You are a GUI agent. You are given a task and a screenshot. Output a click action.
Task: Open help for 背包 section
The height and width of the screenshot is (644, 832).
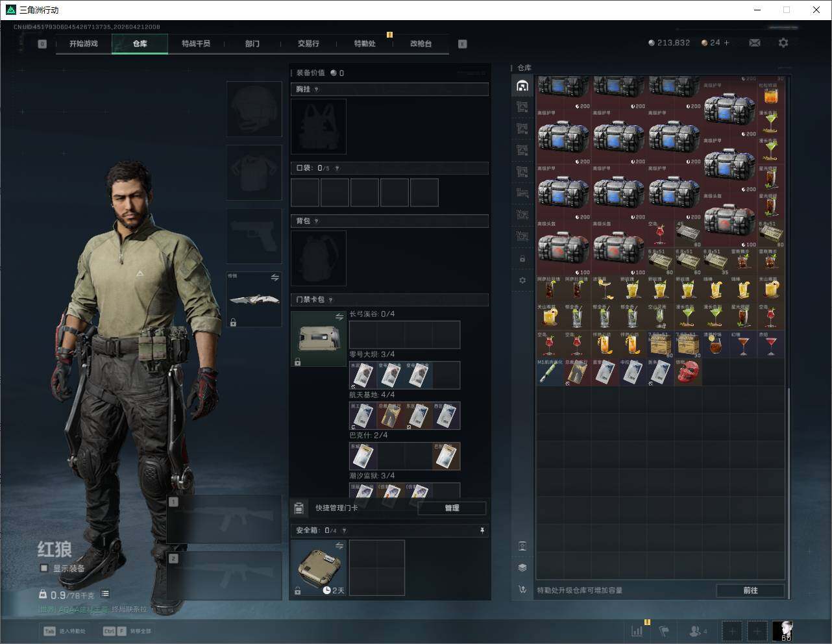(x=317, y=221)
